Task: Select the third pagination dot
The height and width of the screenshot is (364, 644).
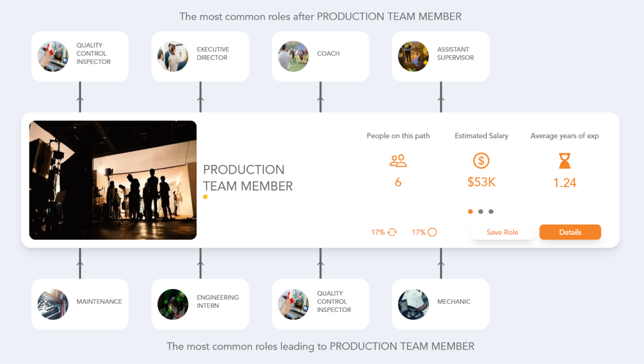Action: click(x=491, y=211)
